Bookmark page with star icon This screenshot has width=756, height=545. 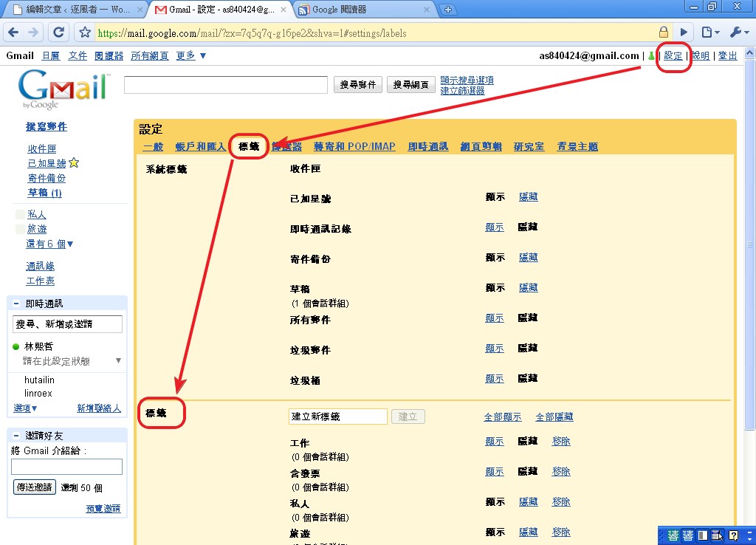85,32
